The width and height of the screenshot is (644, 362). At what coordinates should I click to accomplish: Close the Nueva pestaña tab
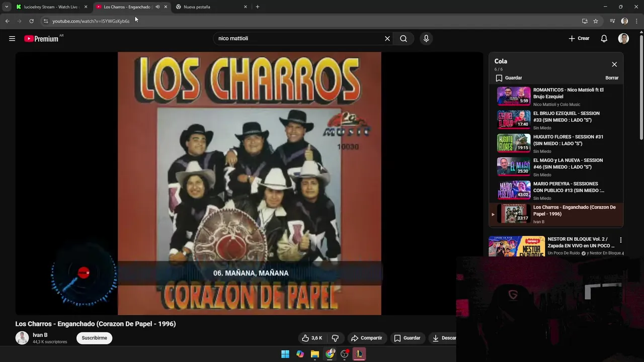click(246, 7)
